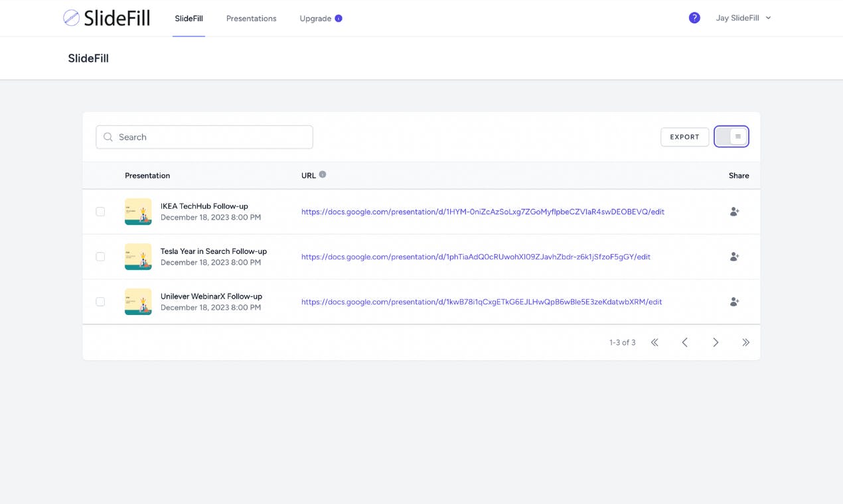This screenshot has width=843, height=504.
Task: Open the Presentations tab
Action: click(251, 19)
